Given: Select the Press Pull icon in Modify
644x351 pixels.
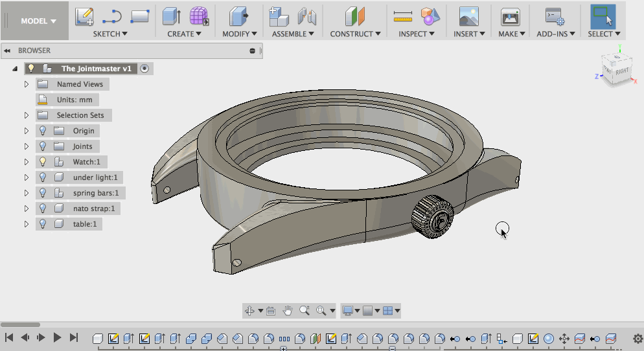Looking at the screenshot, I should [238, 17].
